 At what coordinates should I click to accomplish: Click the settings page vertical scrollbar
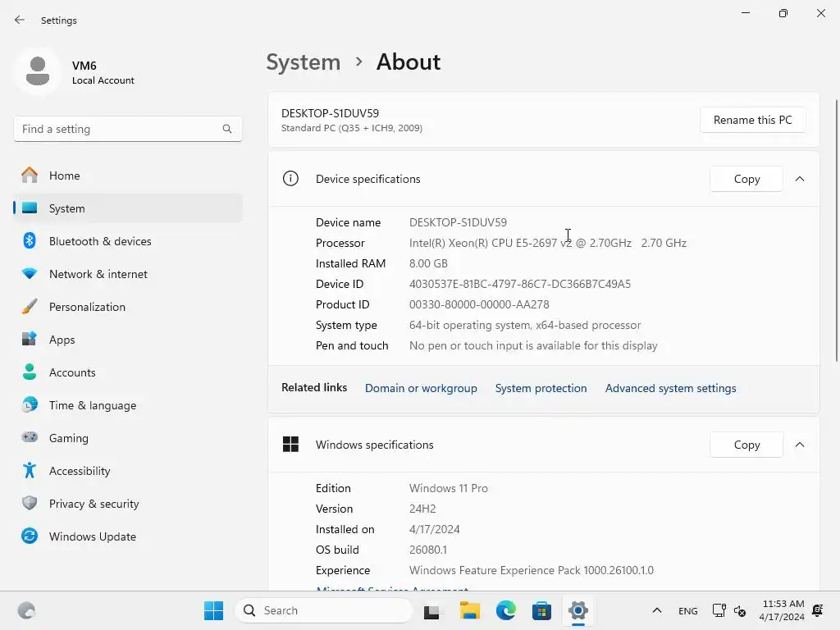[x=836, y=231]
